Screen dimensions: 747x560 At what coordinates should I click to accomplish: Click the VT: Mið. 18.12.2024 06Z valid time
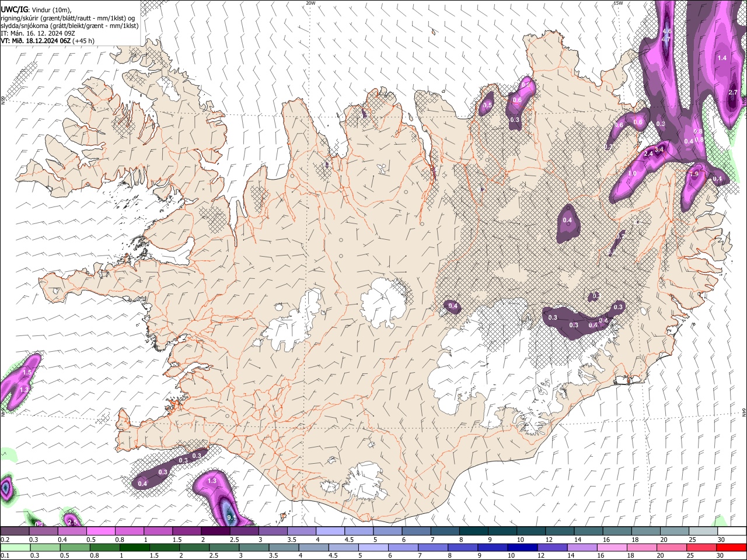coord(36,41)
